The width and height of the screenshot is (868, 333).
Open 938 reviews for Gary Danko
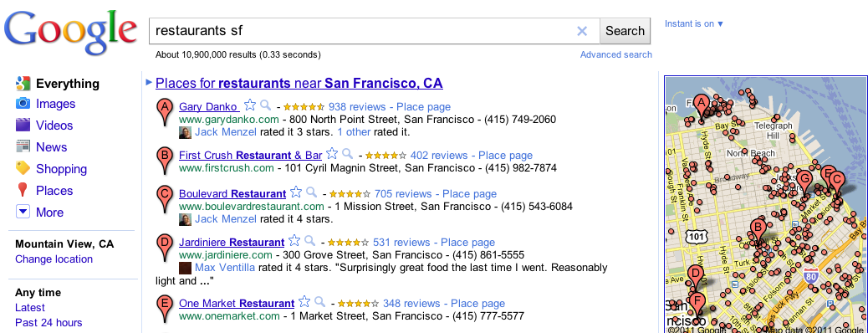point(356,106)
